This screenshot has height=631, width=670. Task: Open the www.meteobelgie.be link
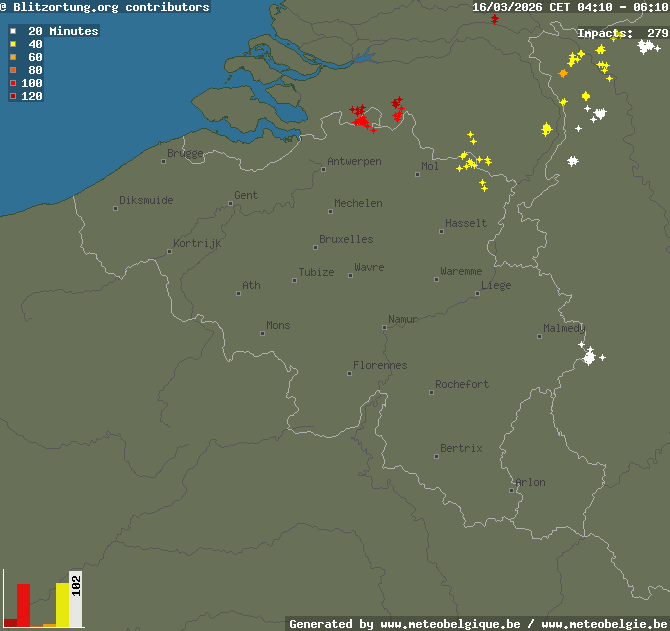tap(603, 624)
